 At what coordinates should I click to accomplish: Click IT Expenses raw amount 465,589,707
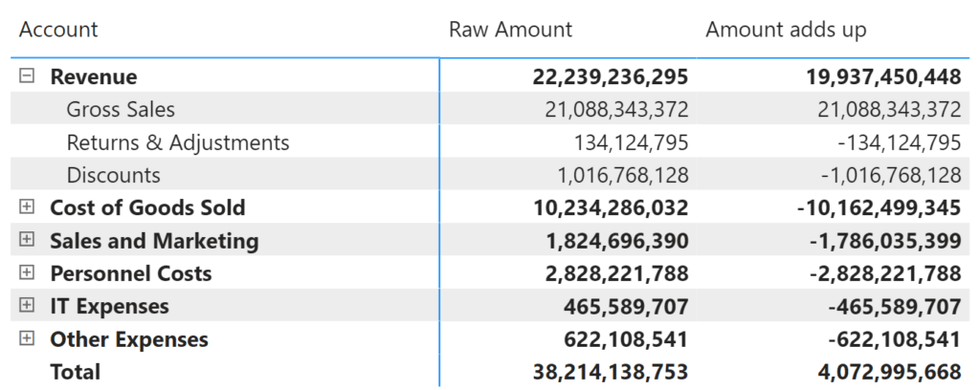pyautogui.click(x=626, y=307)
